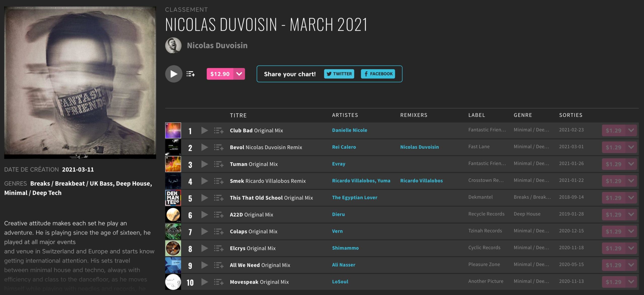
Task: Expand price options for Bevol
Action: click(x=631, y=147)
